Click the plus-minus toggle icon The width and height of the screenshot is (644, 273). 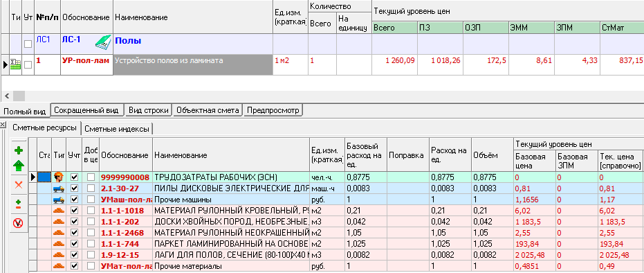tap(19, 204)
